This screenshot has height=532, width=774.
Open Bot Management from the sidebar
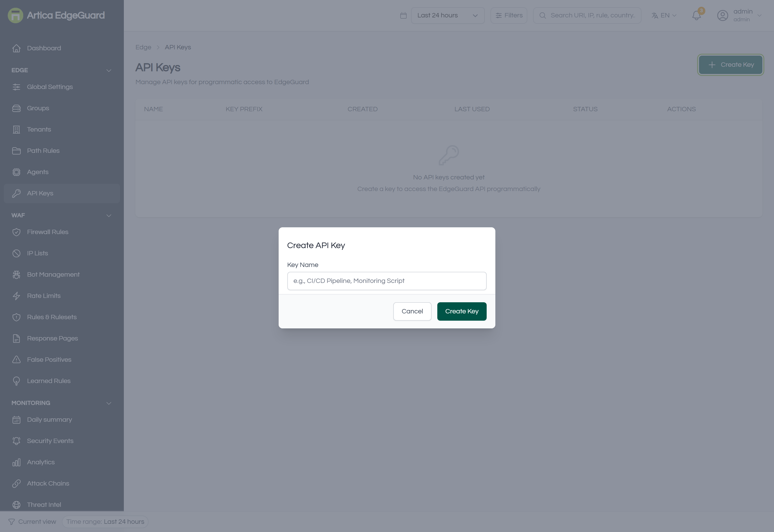coord(62,275)
